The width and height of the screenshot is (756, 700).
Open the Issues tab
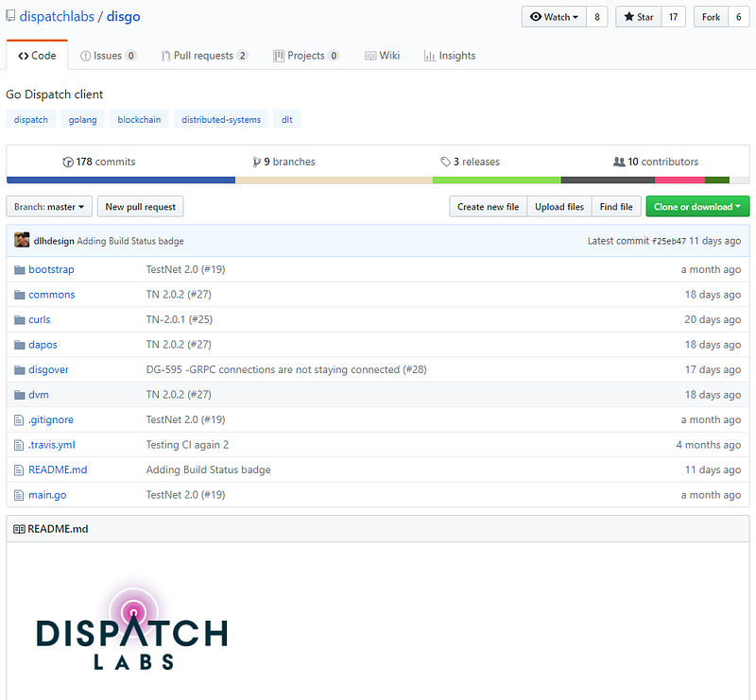[x=108, y=56]
